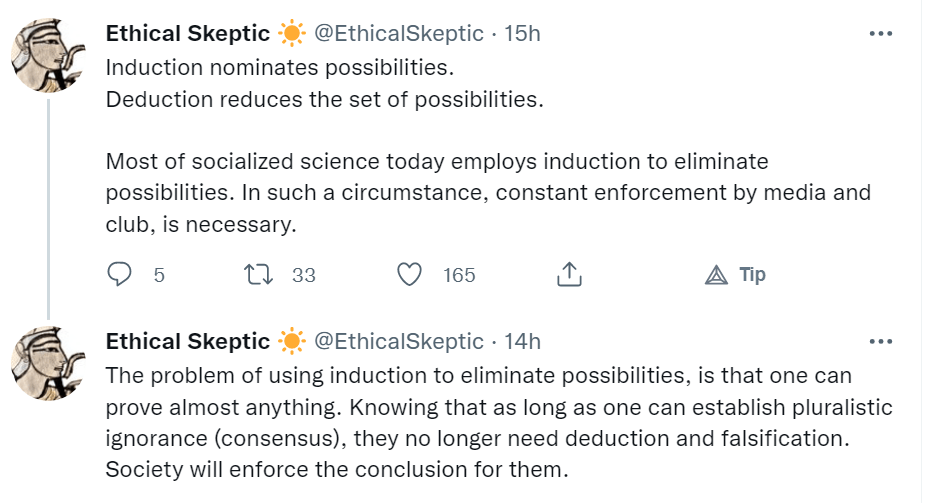Open Ethical Skeptic name on second tweet
This screenshot has height=503, width=935.
187,341
